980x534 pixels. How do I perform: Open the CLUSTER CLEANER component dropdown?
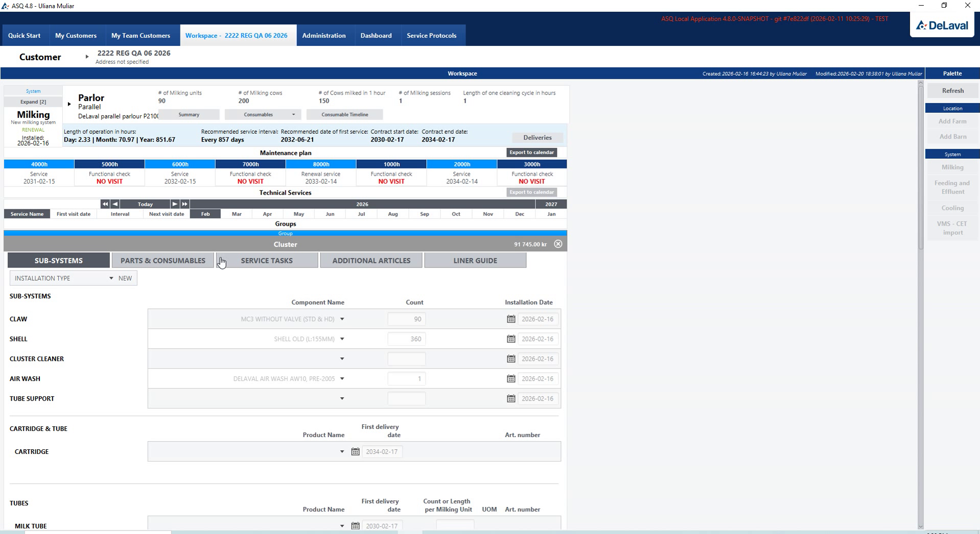tap(342, 359)
